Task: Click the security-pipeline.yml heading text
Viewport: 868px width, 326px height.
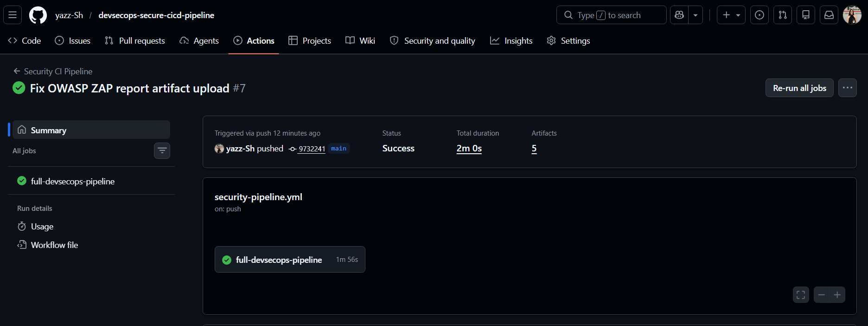Action: pyautogui.click(x=258, y=197)
